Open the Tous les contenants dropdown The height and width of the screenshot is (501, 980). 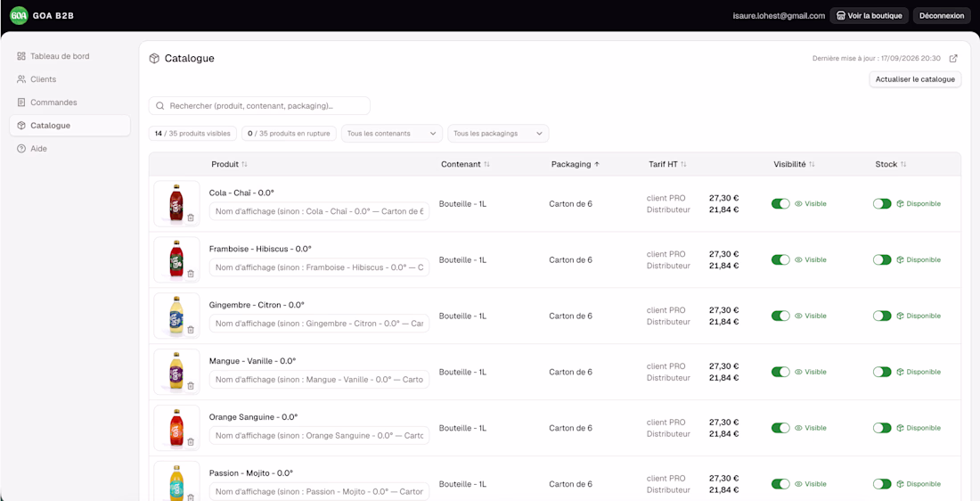392,133
